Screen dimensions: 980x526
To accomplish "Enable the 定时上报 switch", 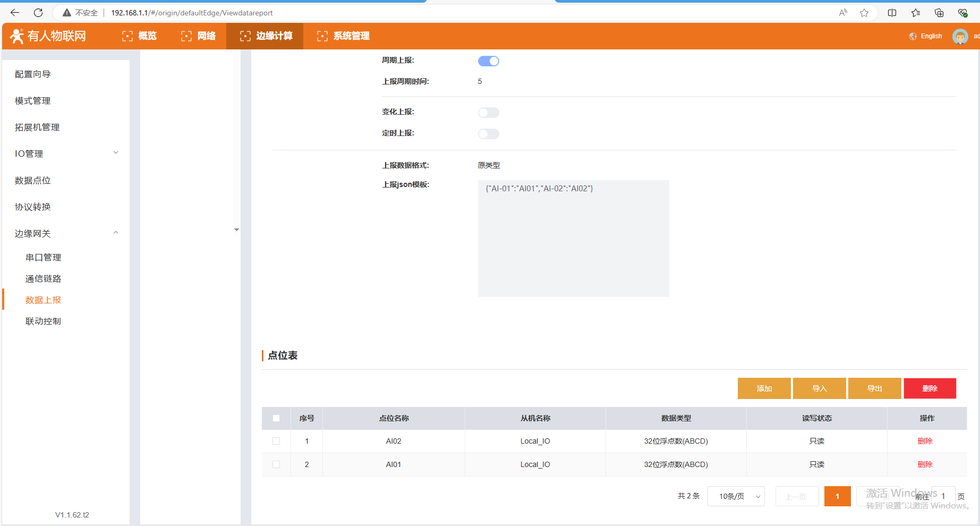I will (488, 134).
